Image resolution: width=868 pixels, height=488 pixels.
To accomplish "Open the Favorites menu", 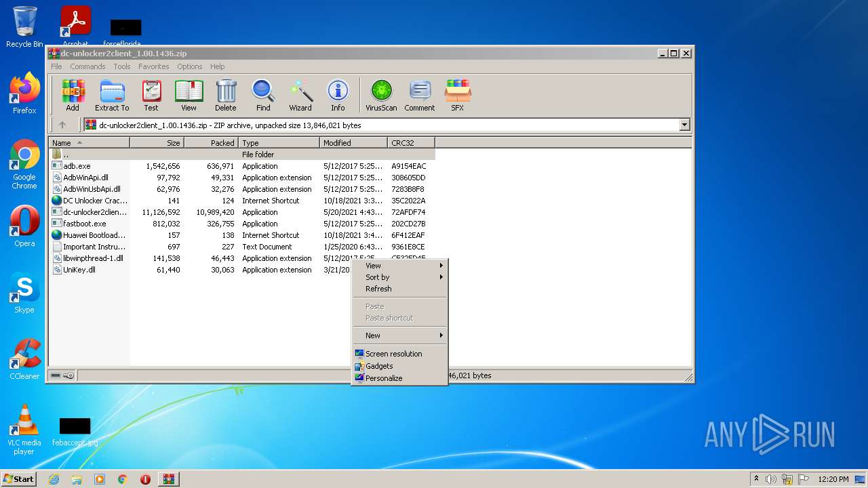I will click(154, 66).
